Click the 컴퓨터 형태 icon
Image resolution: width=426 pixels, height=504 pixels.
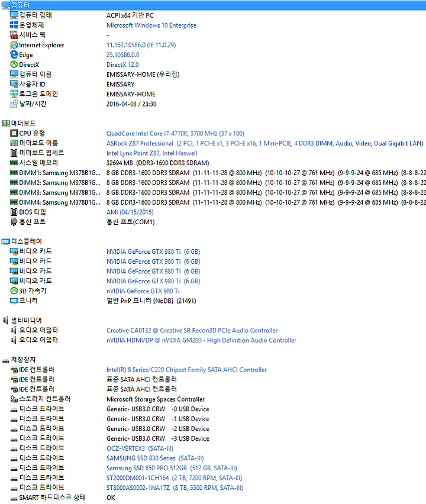[x=14, y=15]
